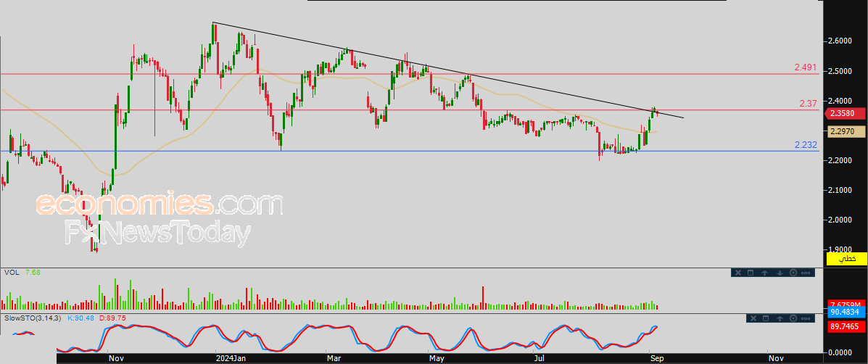
Task: Click the 2.491 resistance level label
Action: click(806, 67)
